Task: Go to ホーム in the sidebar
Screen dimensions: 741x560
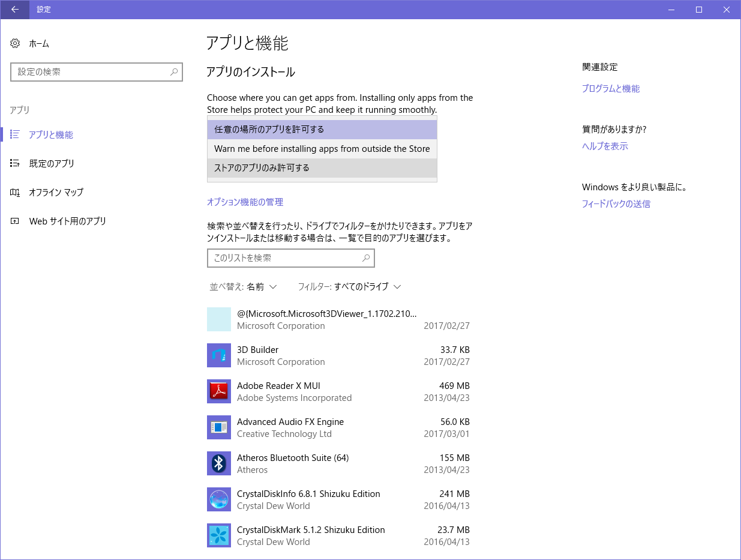Action: [x=39, y=44]
